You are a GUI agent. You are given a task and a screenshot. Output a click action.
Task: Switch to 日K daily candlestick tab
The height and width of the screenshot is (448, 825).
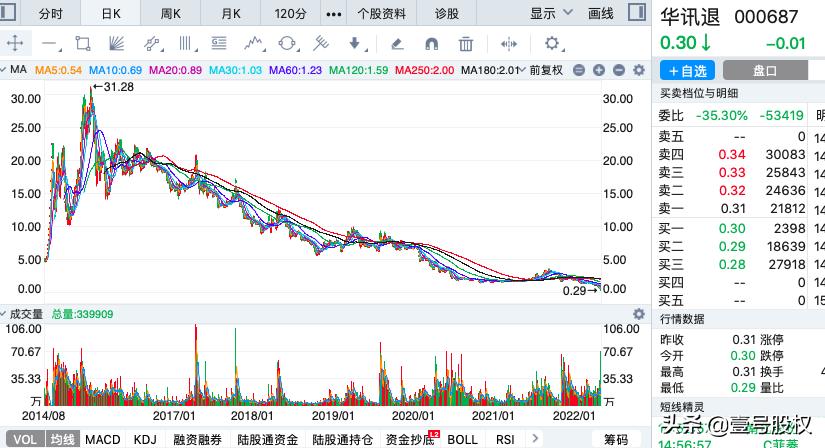pyautogui.click(x=111, y=14)
